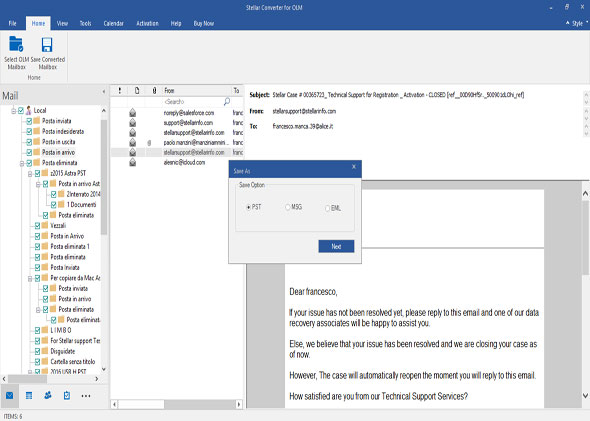Collapse the Per copiare da Mac node
Screen dimensions: 590x421
[x=30, y=278]
